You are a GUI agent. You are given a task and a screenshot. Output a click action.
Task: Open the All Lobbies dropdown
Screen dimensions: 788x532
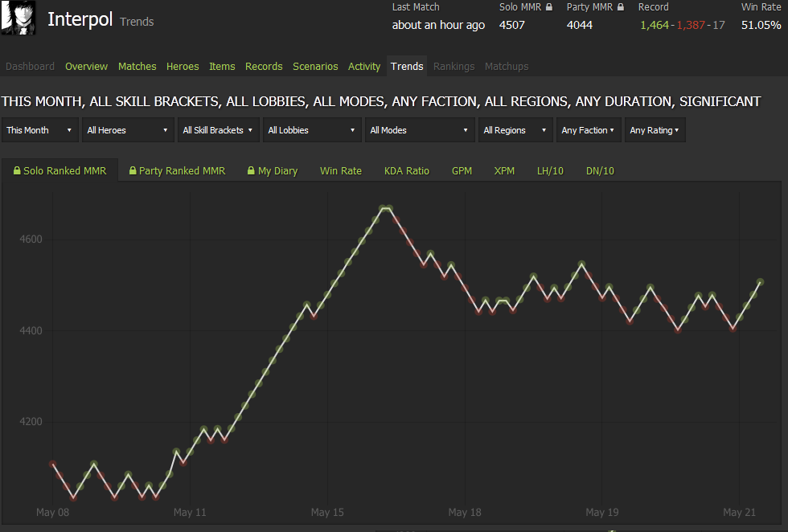pyautogui.click(x=312, y=130)
